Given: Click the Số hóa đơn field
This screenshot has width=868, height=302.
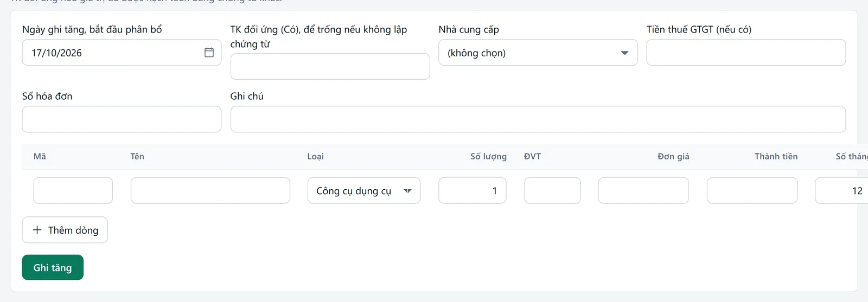Looking at the screenshot, I should tap(122, 119).
